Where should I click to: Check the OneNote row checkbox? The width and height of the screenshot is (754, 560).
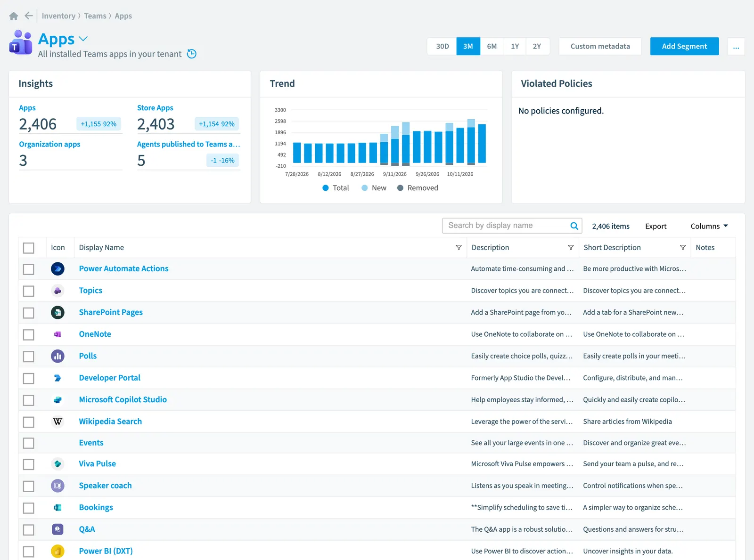click(x=29, y=335)
